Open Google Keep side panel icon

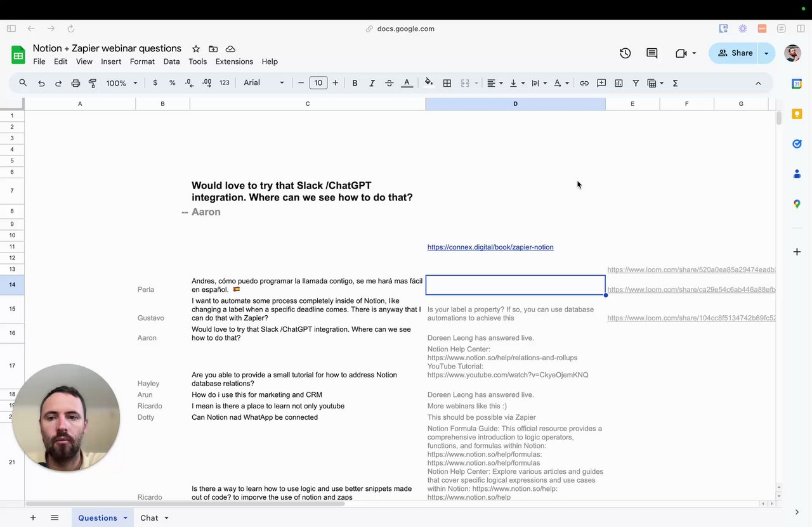(797, 114)
